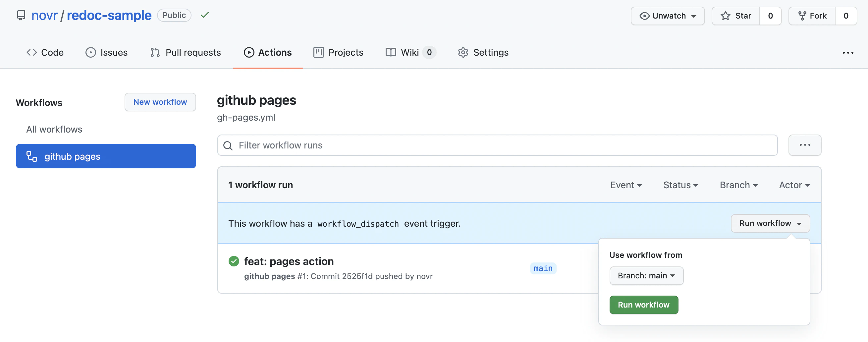Image resolution: width=868 pixels, height=342 pixels.
Task: Click the Star button
Action: pyautogui.click(x=735, y=16)
